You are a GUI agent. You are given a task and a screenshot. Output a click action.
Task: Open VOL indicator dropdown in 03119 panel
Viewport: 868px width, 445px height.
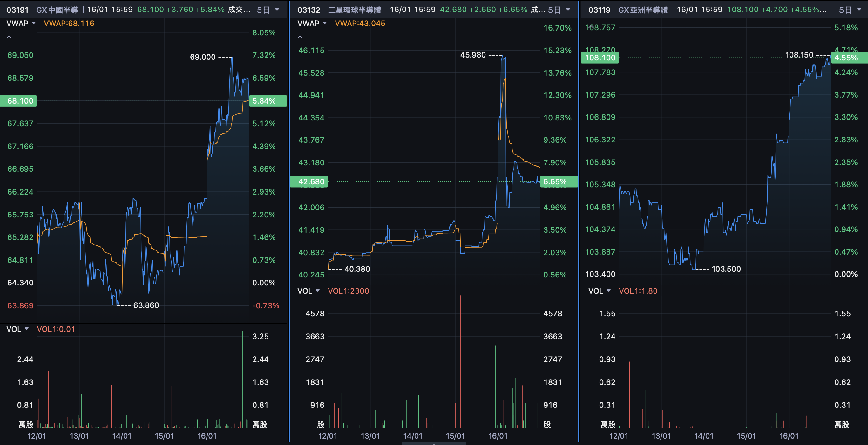[599, 291]
